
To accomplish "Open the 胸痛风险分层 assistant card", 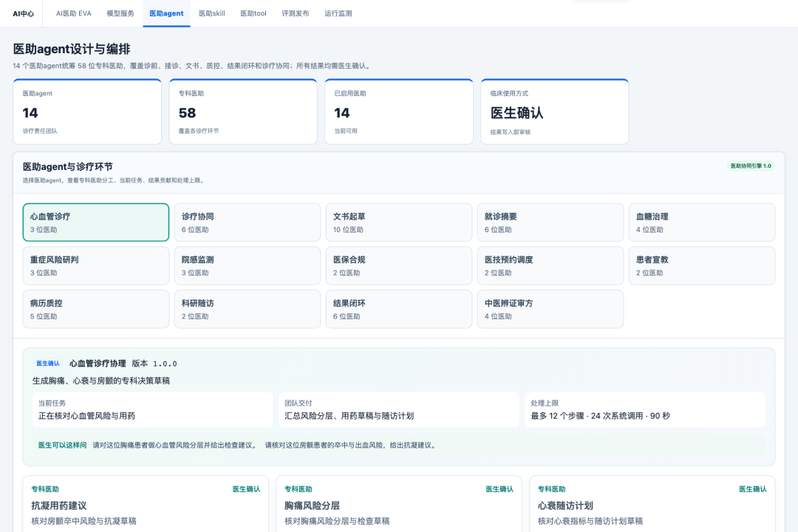I will [x=399, y=504].
